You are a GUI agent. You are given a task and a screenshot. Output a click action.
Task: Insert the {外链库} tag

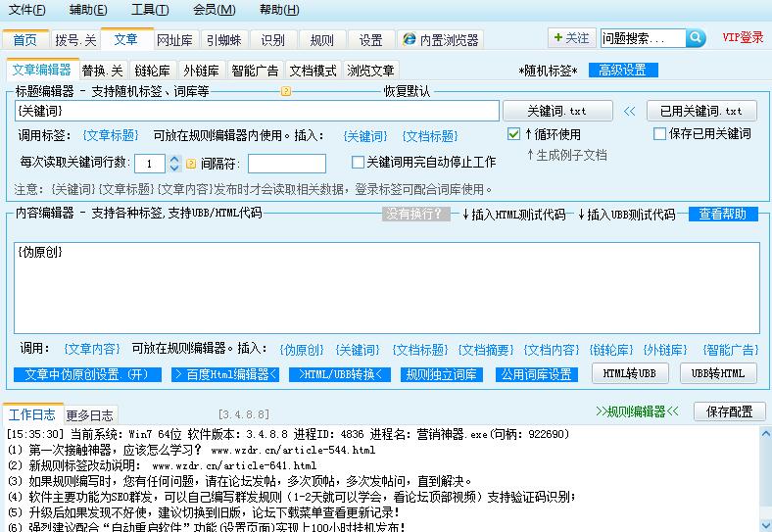665,350
